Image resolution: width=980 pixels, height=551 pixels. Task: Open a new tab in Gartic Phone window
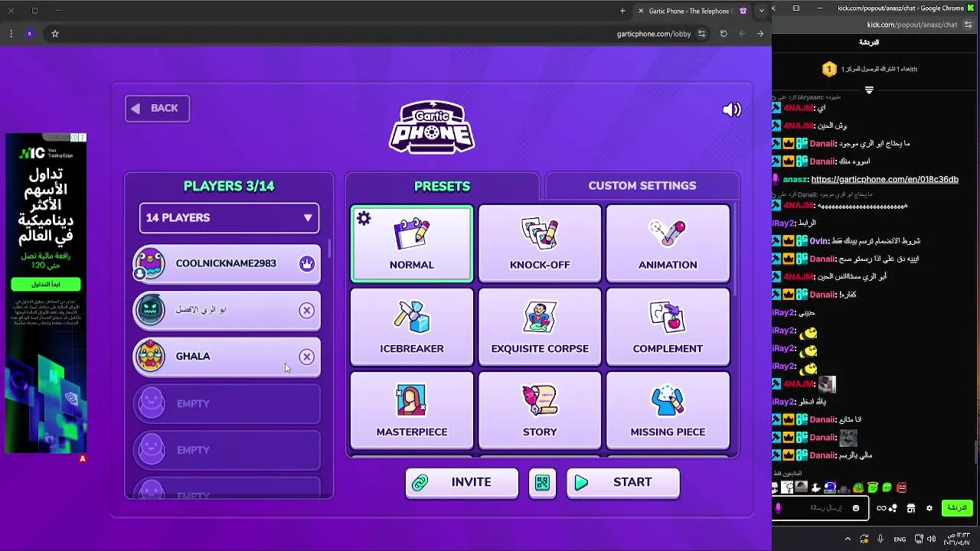pos(622,11)
